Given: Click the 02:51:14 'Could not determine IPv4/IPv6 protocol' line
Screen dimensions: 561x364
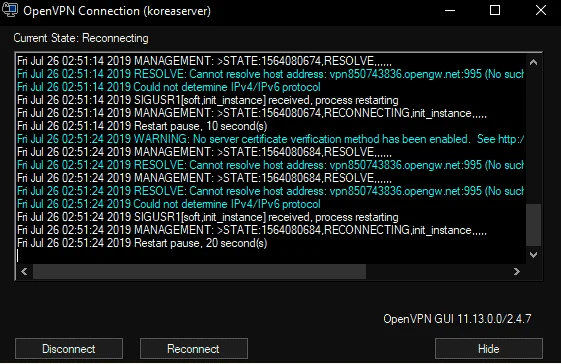Looking at the screenshot, I should pos(169,87).
